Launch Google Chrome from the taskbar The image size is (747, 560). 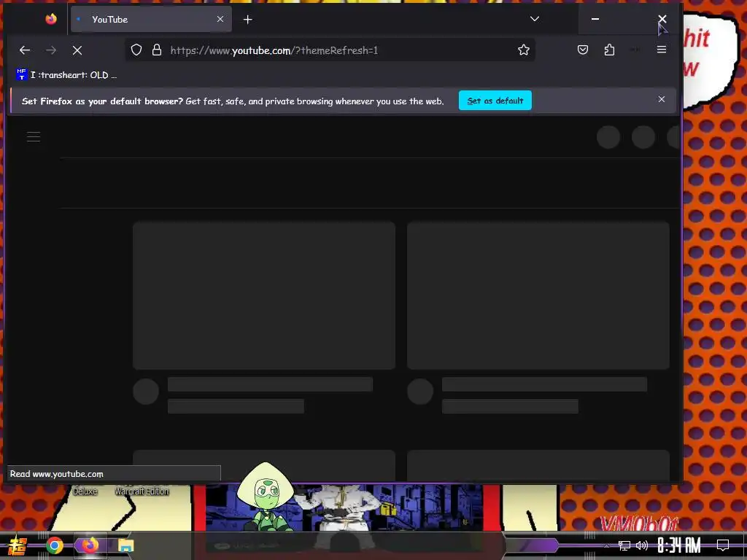(x=55, y=545)
